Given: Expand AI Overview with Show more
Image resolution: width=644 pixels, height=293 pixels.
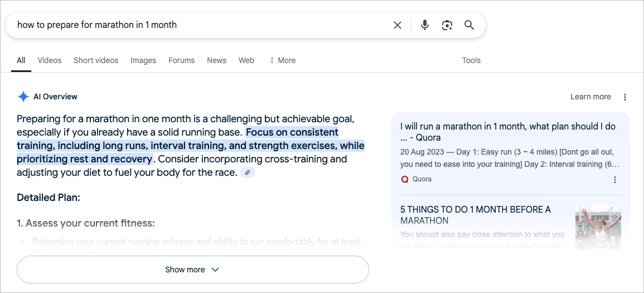Looking at the screenshot, I should click(192, 270).
